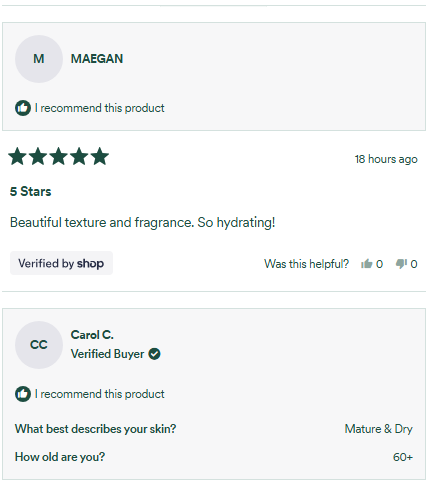Click the 18 hours ago timestamp
This screenshot has width=429, height=485.
(386, 159)
